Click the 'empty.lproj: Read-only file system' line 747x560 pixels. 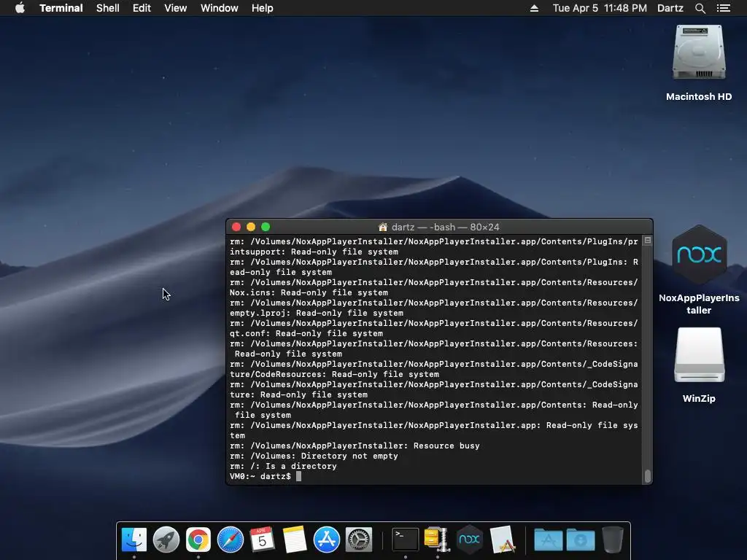317,313
